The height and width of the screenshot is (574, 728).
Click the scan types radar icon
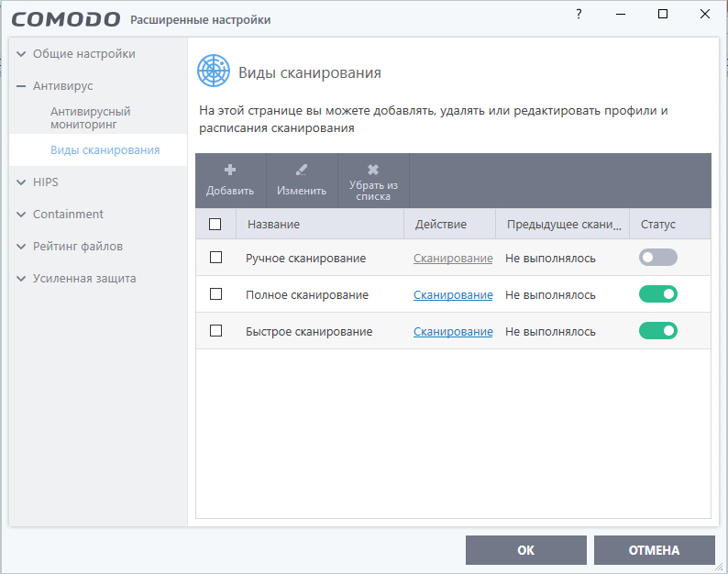(214, 71)
